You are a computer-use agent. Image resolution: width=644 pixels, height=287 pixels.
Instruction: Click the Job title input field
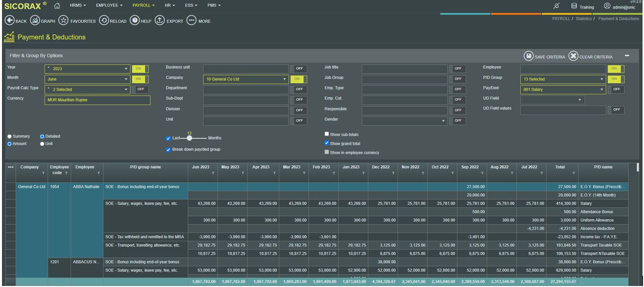click(x=405, y=69)
